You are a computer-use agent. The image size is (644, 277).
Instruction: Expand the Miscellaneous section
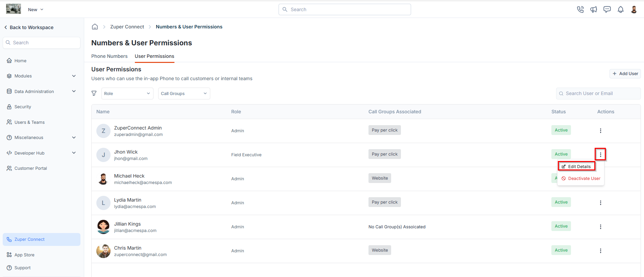pyautogui.click(x=41, y=138)
